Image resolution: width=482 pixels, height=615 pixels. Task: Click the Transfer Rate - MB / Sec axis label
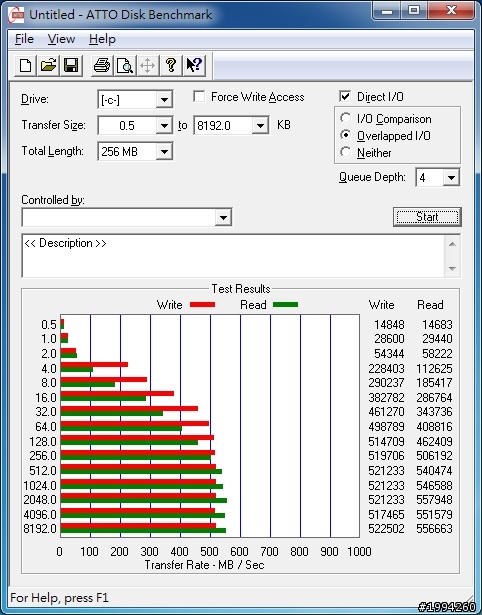point(204,565)
